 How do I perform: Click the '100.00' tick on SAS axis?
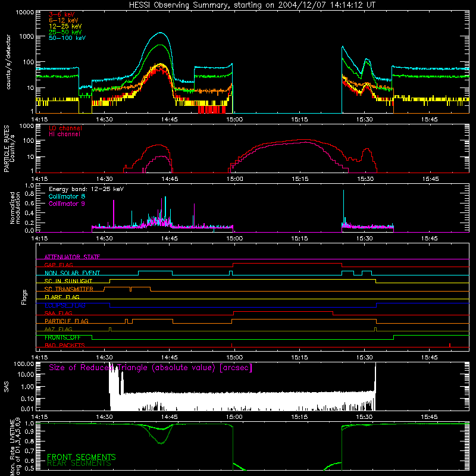pyautogui.click(x=24, y=364)
